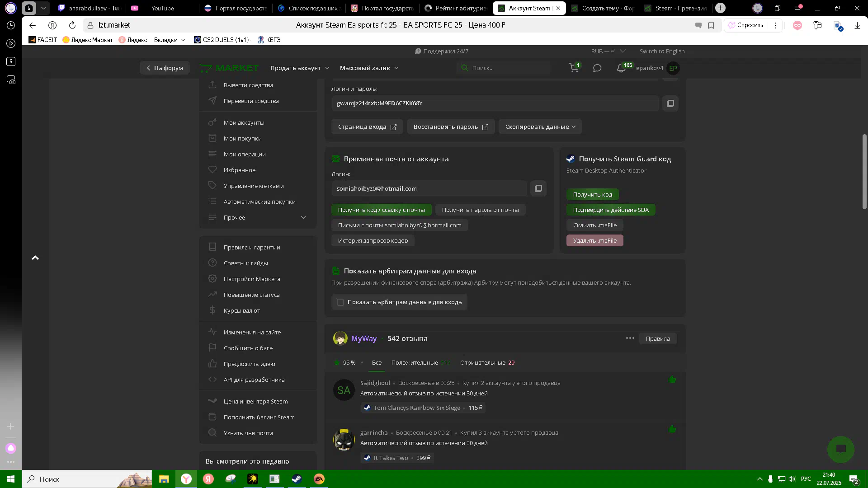
Task: Open the new browser tab plus button
Action: tap(721, 8)
